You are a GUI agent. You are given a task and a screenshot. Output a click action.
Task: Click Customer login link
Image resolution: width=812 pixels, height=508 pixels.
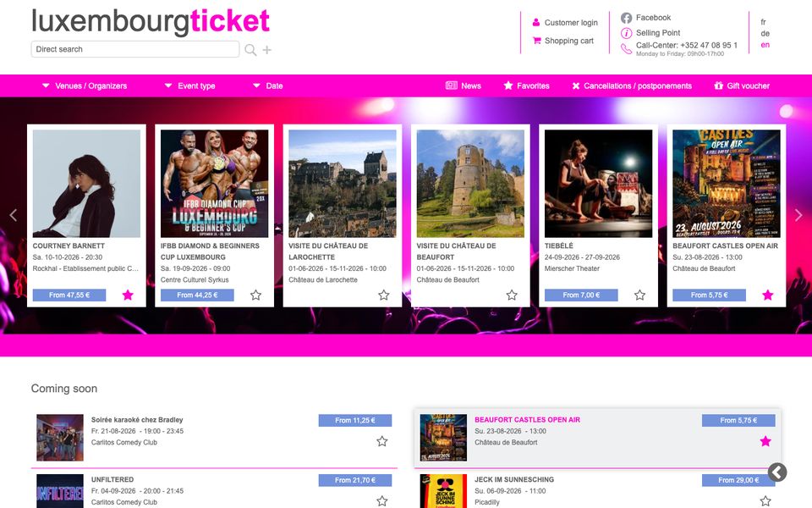[571, 23]
